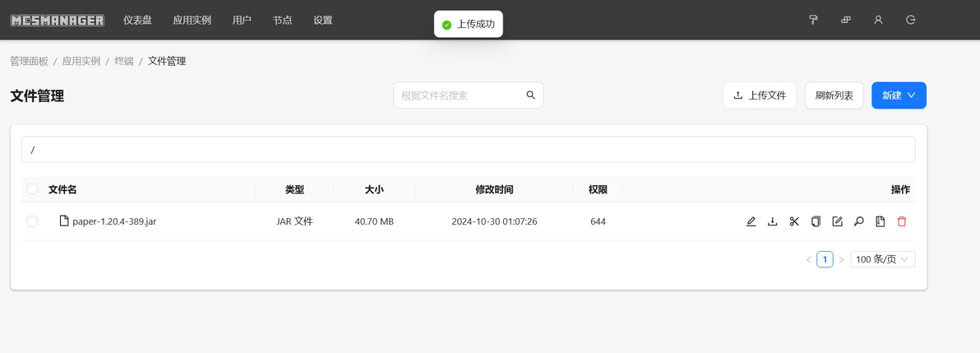
Task: Open the user profile icon
Action: (x=878, y=20)
